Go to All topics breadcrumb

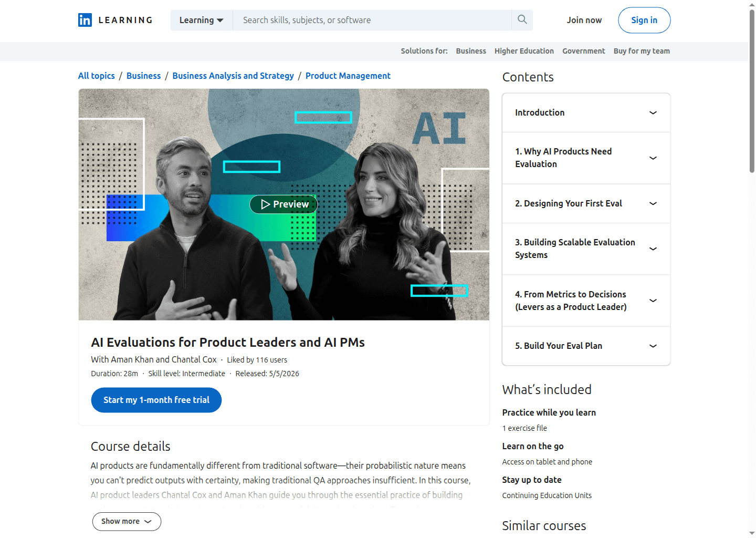point(97,76)
